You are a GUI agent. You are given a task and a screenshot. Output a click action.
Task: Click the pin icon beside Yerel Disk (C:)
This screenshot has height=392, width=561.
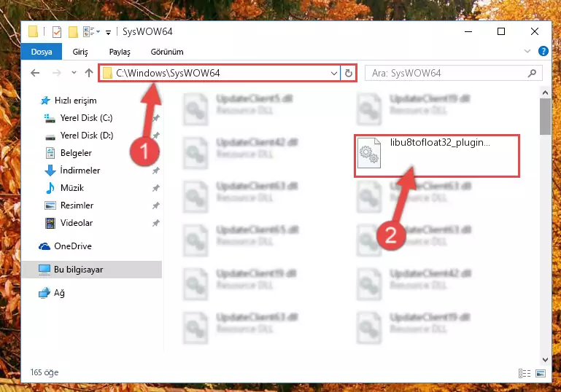pyautogui.click(x=156, y=118)
